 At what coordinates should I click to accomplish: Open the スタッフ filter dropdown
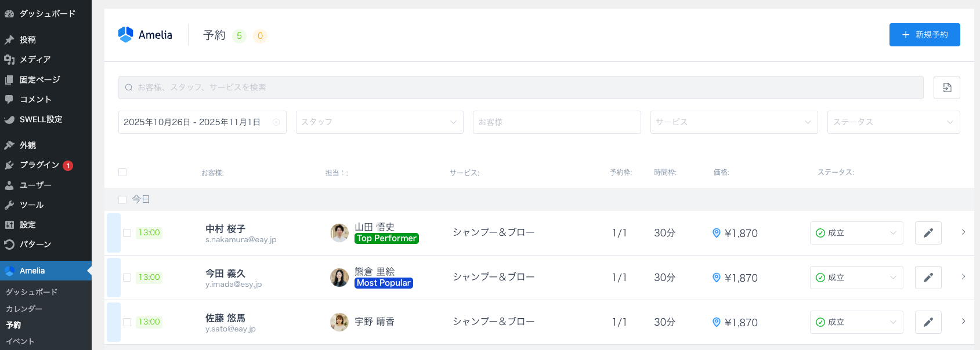[379, 122]
